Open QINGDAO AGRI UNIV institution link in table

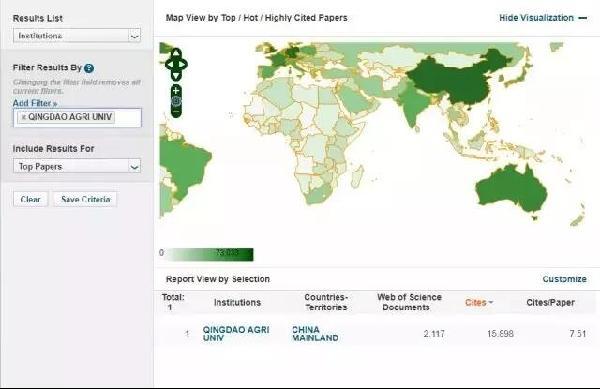[x=236, y=334]
